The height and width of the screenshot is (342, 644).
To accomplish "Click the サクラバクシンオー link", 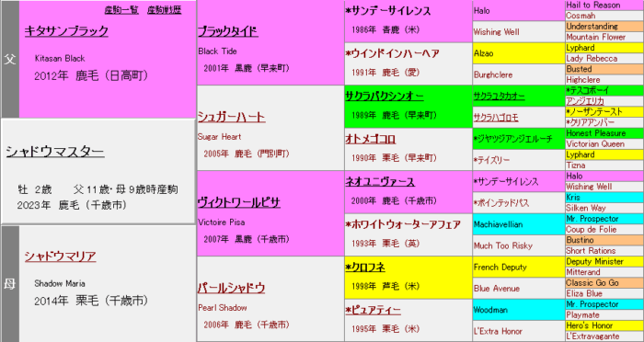I will 385,96.
